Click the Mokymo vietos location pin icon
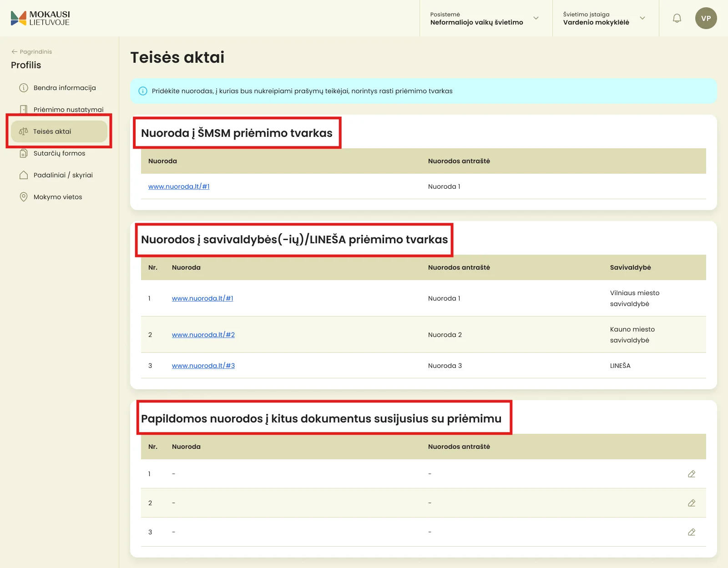Screen dimensions: 728x568 click(x=24, y=197)
